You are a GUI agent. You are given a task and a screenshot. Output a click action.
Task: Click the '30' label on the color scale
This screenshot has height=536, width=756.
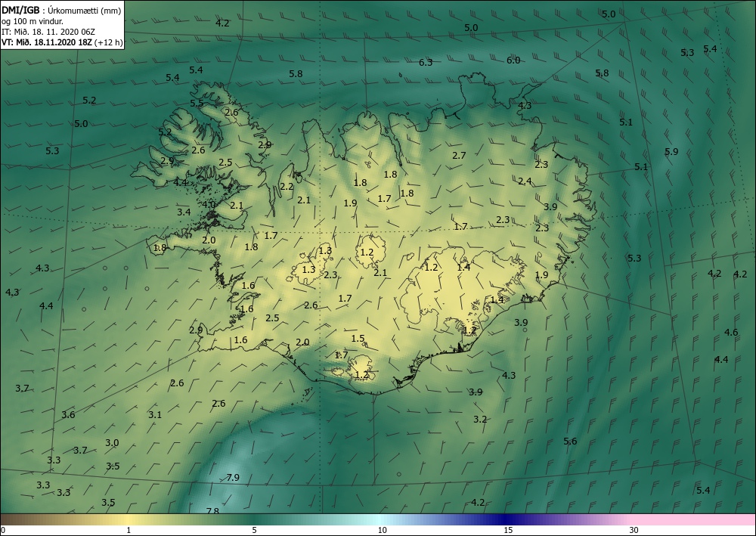[634, 530]
